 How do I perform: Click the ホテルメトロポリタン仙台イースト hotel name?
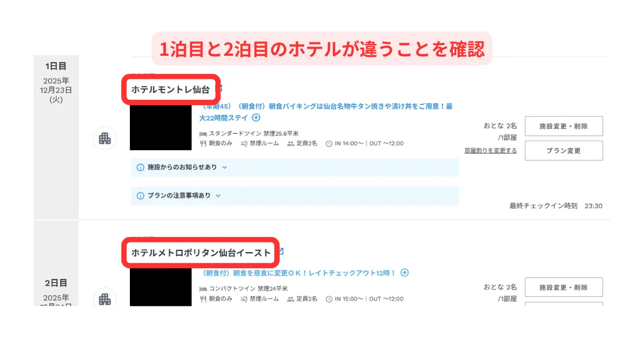(201, 252)
